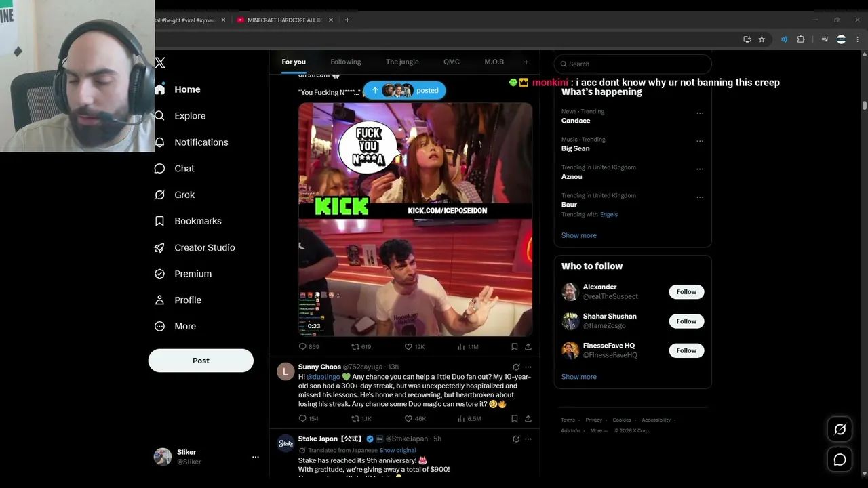The width and height of the screenshot is (868, 488).
Task: Click the Bookmarks icon in the sidebar
Action: pos(160,221)
